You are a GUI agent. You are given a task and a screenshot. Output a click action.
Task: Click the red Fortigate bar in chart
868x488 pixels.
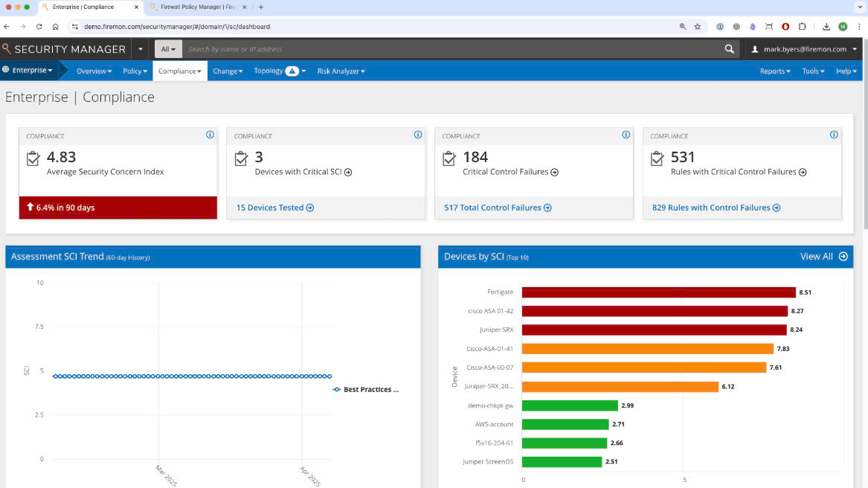pos(658,292)
